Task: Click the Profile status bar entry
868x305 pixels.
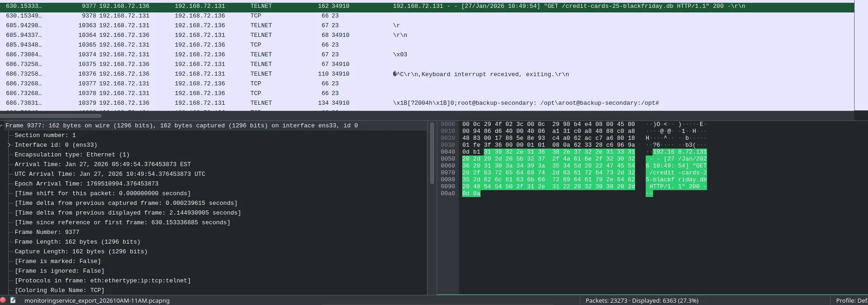Action: tap(851, 300)
